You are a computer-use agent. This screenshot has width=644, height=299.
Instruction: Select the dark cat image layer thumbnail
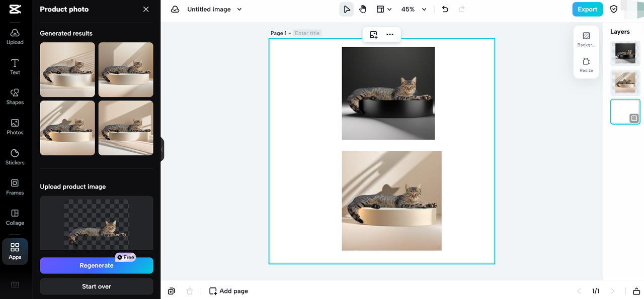(625, 53)
